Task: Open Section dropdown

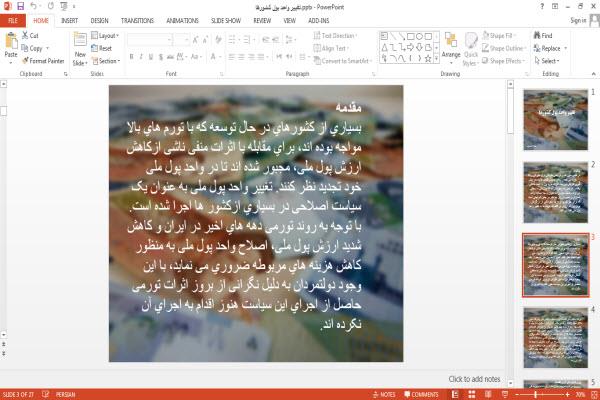Action: pos(106,61)
